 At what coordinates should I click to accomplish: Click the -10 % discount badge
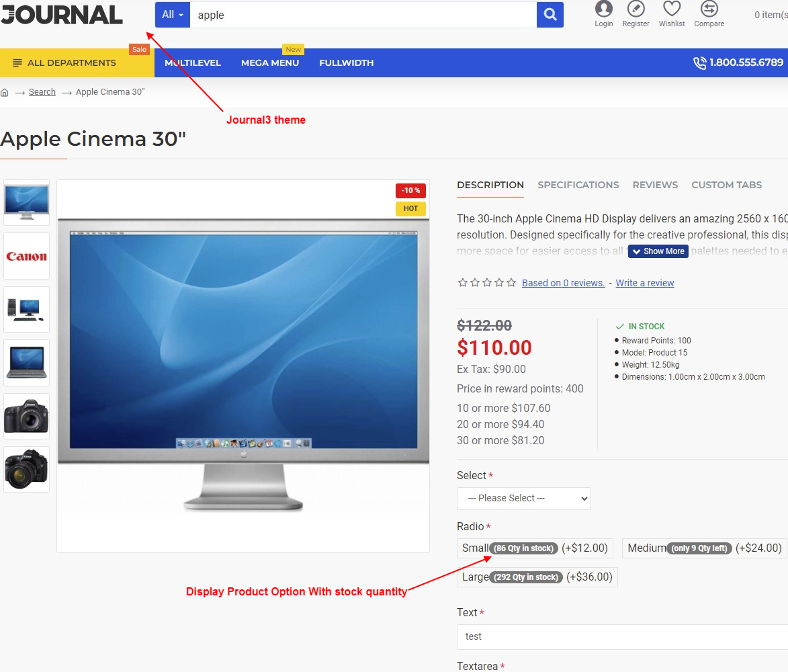[410, 190]
